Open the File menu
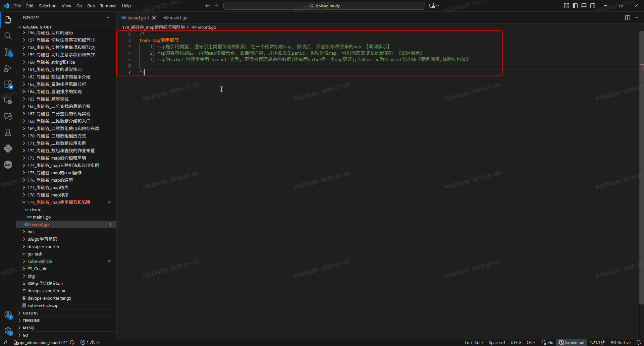The height and width of the screenshot is (346, 644). (18, 6)
